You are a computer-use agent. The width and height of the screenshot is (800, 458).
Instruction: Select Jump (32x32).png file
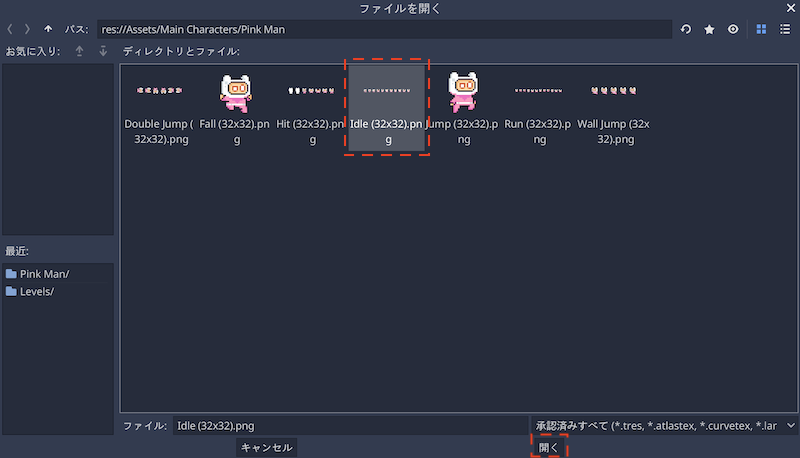(463, 109)
